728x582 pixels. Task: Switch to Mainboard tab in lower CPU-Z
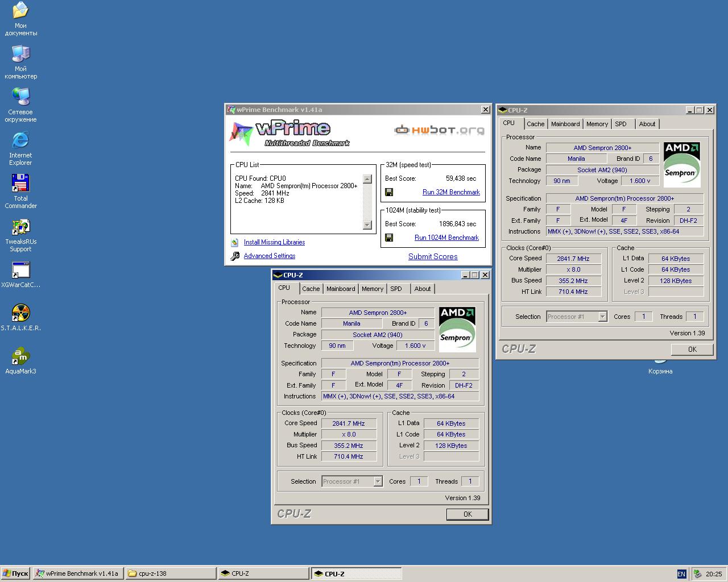point(341,289)
